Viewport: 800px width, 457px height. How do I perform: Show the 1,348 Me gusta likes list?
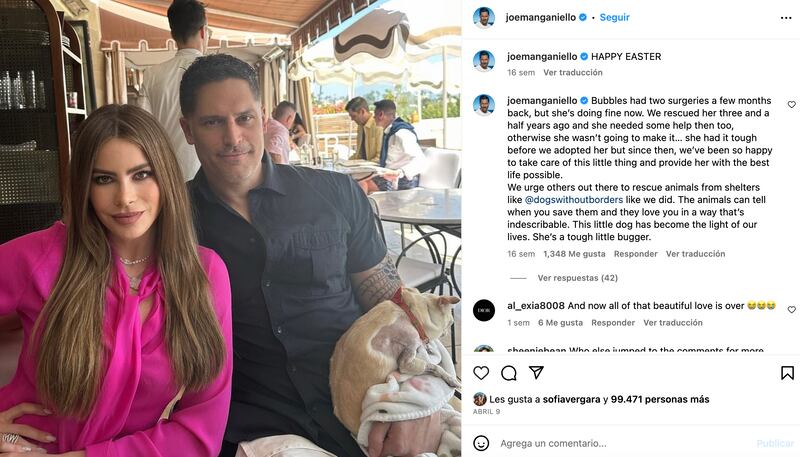pyautogui.click(x=574, y=253)
